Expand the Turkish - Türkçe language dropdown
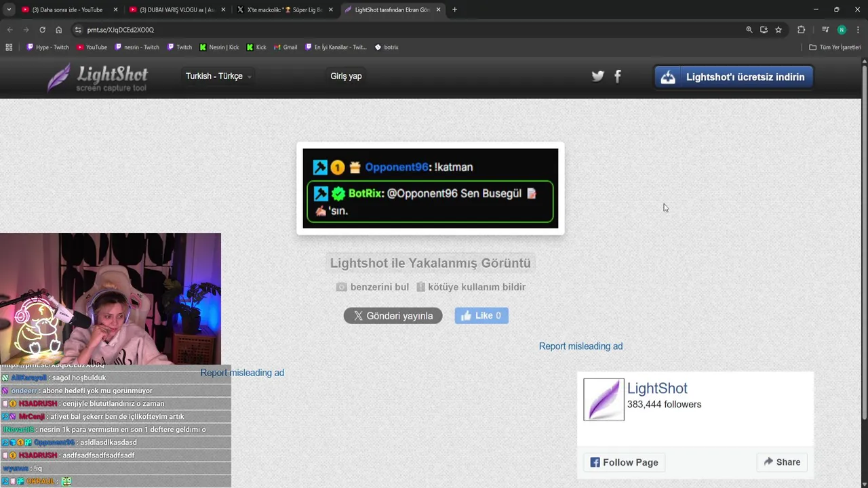The width and height of the screenshot is (868, 488). [218, 76]
